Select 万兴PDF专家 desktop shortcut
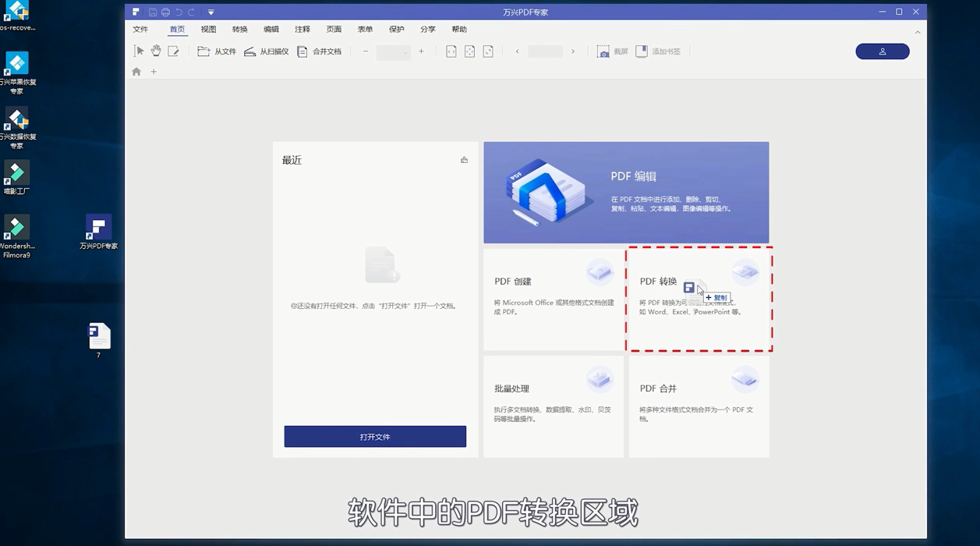The width and height of the screenshot is (980, 546). pyautogui.click(x=98, y=232)
